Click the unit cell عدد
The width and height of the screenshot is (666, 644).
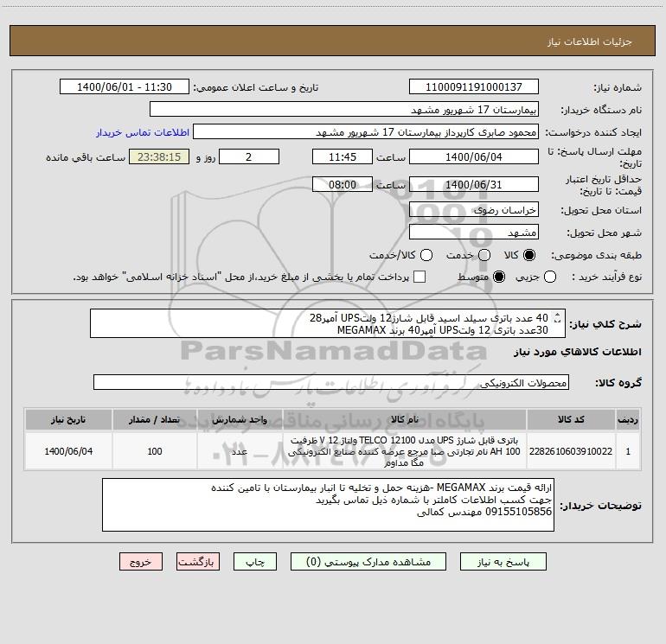click(x=240, y=451)
